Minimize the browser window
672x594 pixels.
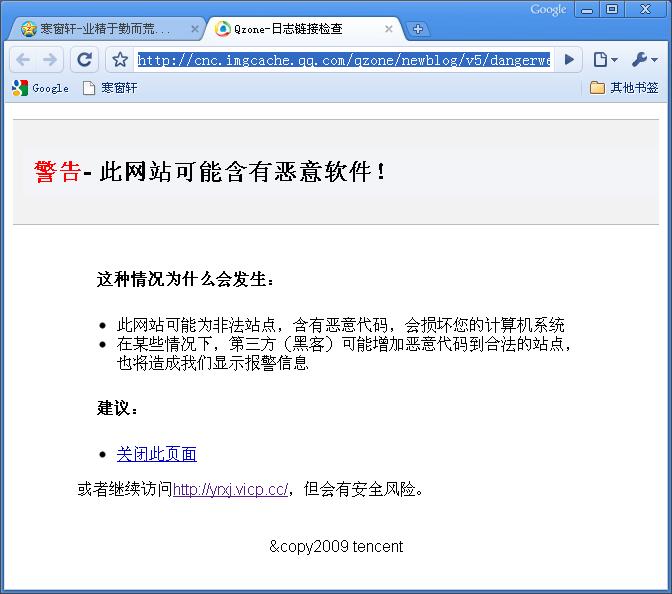(x=587, y=9)
